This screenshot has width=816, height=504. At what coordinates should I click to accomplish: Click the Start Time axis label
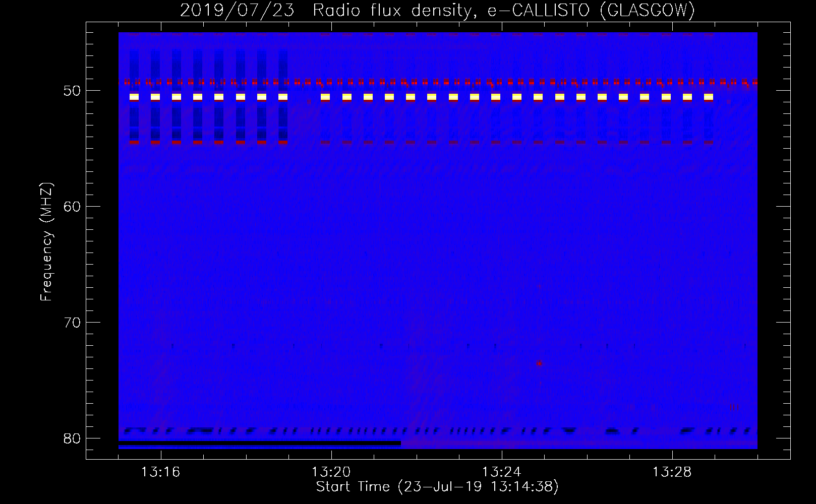437,487
